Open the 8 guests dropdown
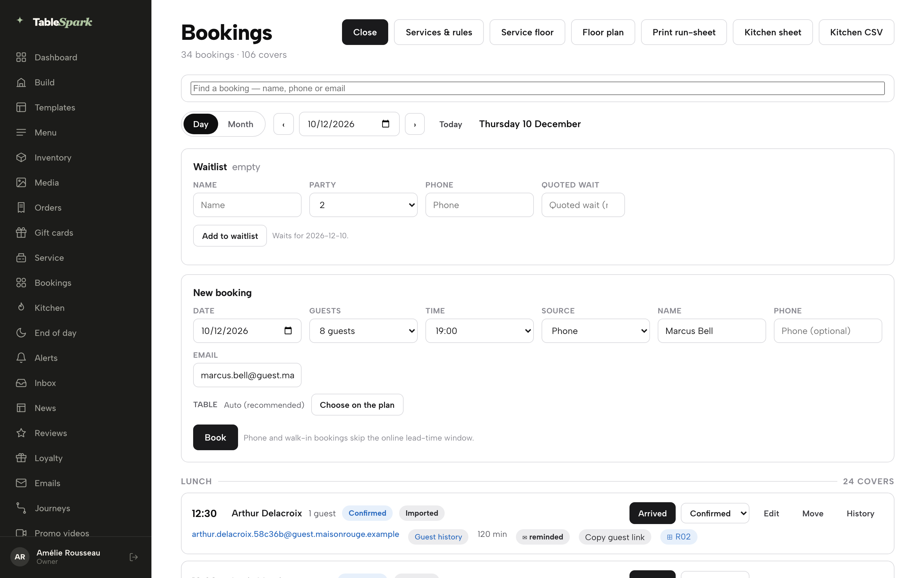Screen dimensions: 924x578 363,331
